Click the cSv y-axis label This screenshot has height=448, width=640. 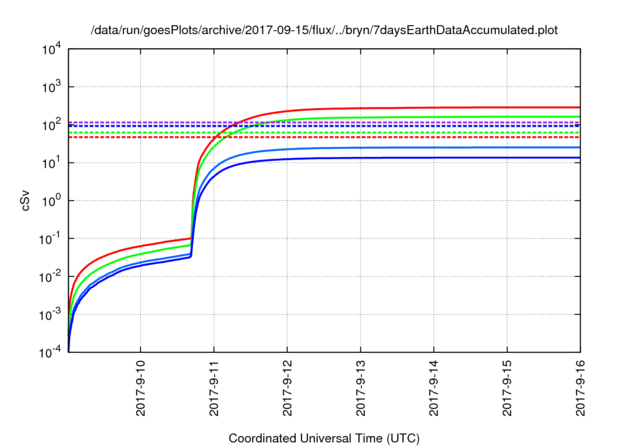pyautogui.click(x=25, y=200)
